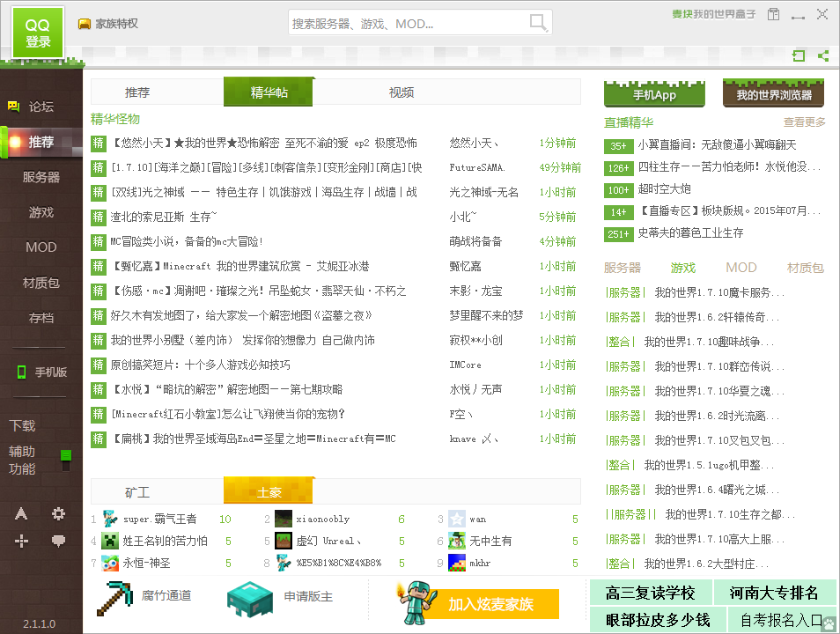840x634 pixels.
Task: Switch right panel to 材质包 tab
Action: pos(805,268)
